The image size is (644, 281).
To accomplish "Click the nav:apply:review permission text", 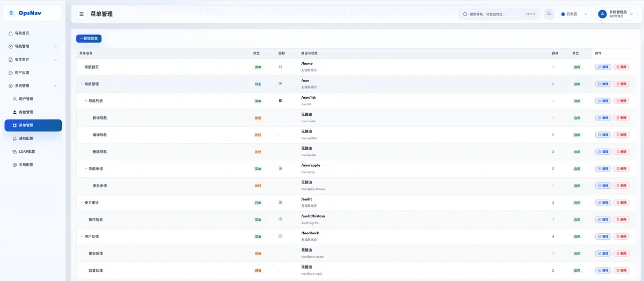I will coord(313,189).
